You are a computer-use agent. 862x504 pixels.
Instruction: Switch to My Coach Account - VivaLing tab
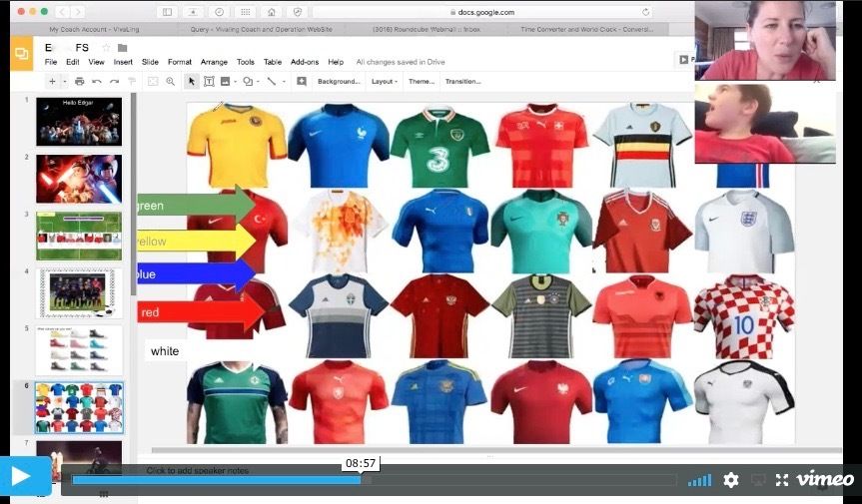94,29
